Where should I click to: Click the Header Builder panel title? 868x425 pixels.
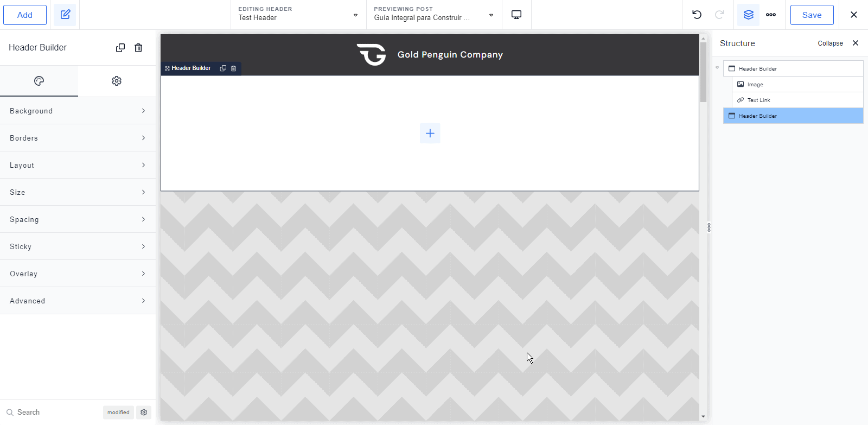[x=38, y=48]
